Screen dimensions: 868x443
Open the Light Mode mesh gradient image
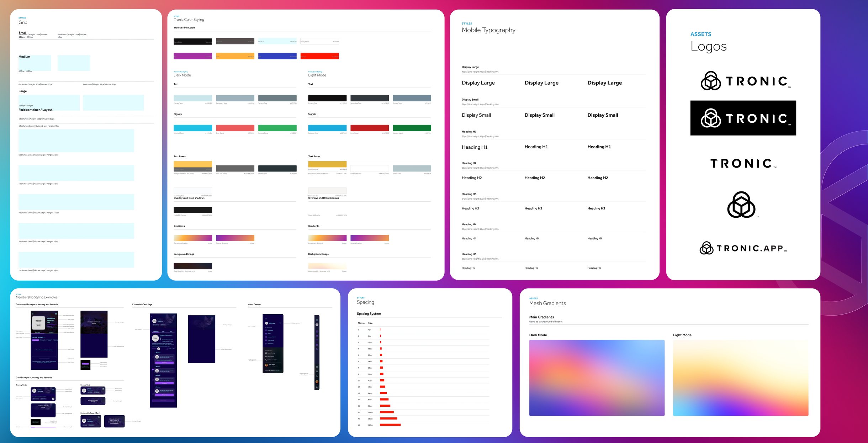[x=741, y=378]
